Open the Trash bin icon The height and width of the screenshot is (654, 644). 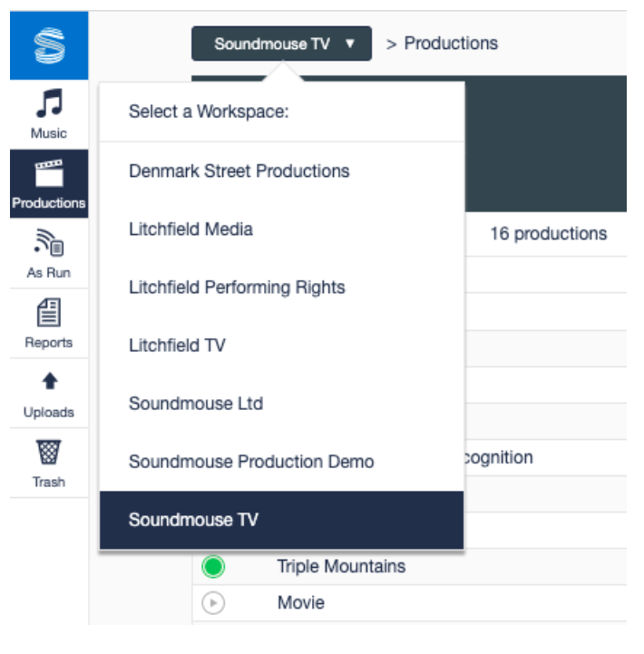(49, 452)
